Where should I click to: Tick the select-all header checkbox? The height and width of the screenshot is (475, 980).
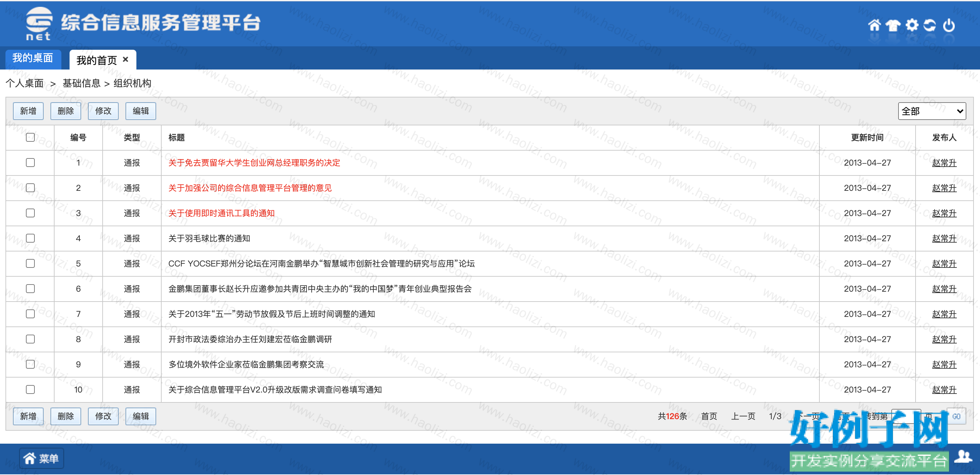[x=30, y=137]
